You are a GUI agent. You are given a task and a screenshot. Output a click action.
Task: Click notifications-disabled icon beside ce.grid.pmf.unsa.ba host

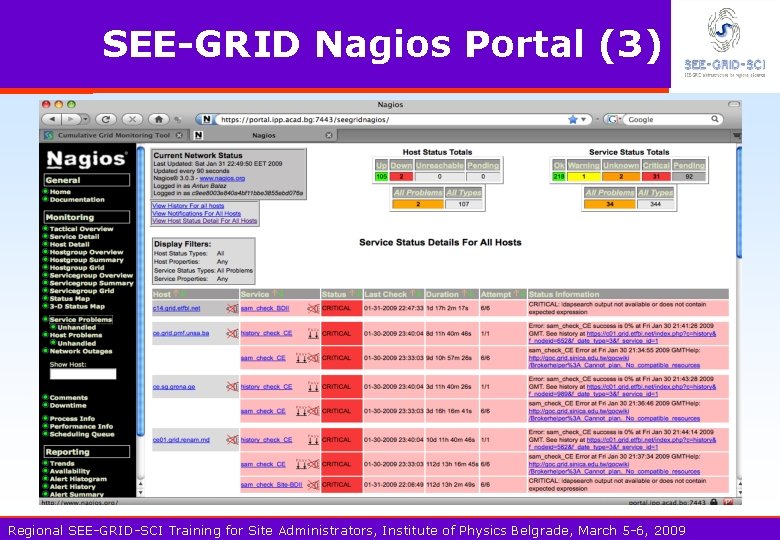pyautogui.click(x=232, y=333)
